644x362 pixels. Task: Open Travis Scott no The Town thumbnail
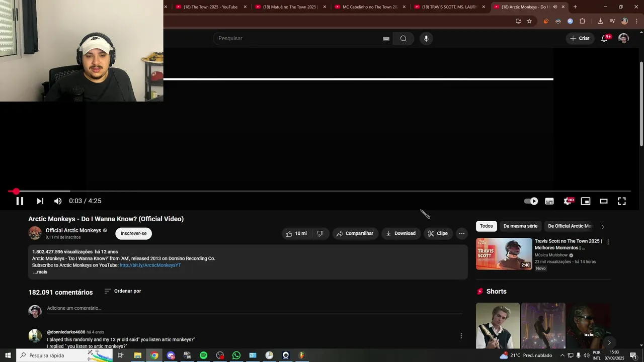pyautogui.click(x=504, y=254)
